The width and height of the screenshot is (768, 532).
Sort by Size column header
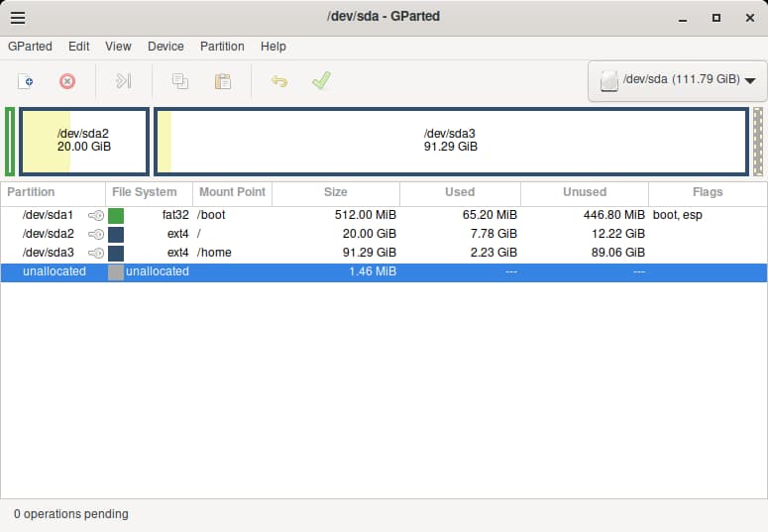336,192
